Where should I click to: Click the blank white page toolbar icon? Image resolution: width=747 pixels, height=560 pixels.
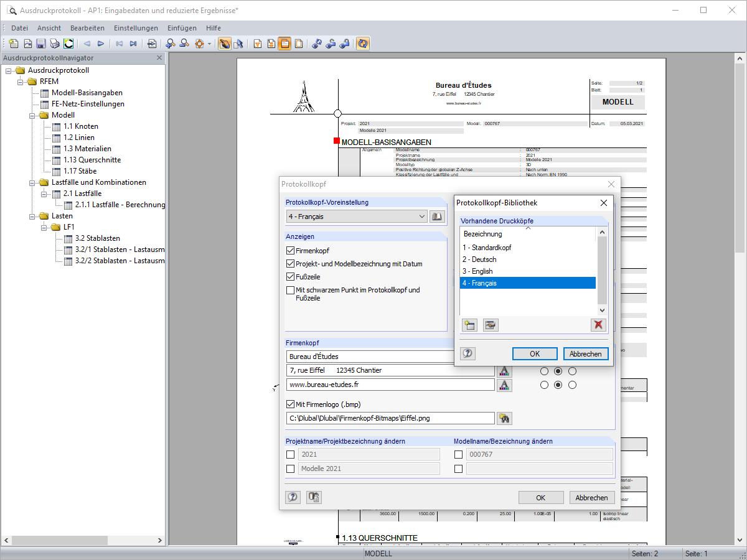coord(299,44)
